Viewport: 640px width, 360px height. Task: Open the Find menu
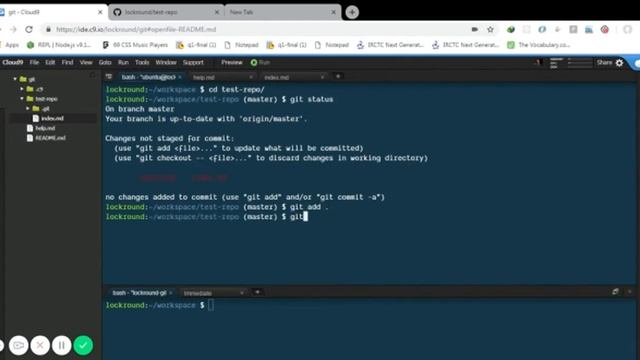tap(67, 62)
